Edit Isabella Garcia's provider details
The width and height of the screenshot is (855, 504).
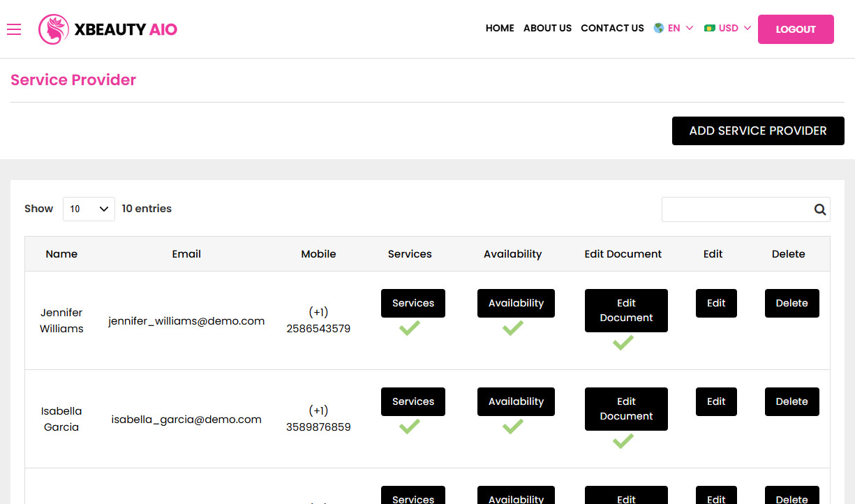coord(716,401)
